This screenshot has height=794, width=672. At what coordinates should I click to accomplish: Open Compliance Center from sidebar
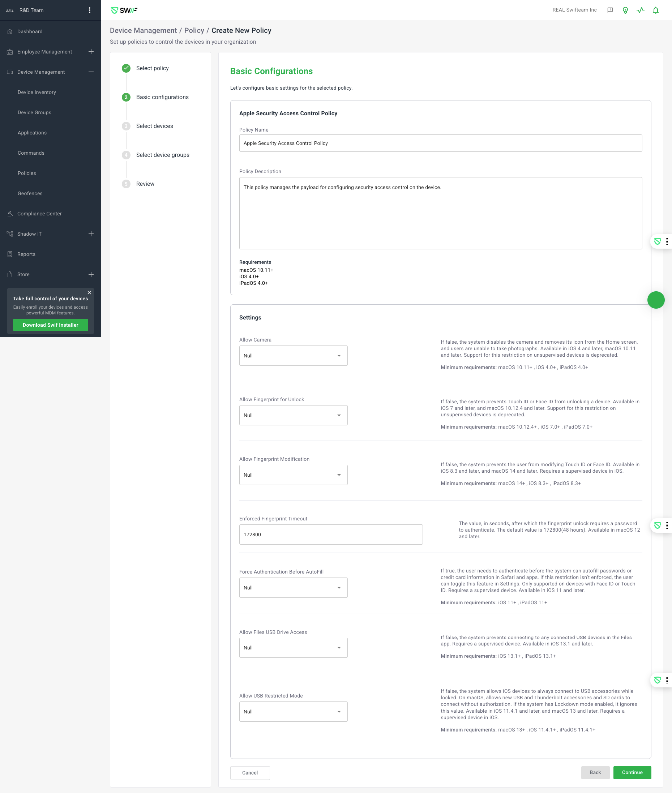point(39,214)
